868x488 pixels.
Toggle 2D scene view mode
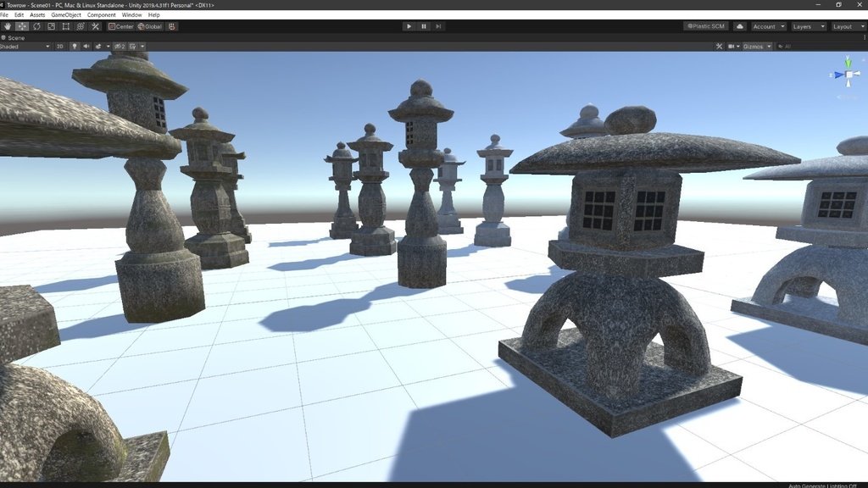tap(60, 47)
